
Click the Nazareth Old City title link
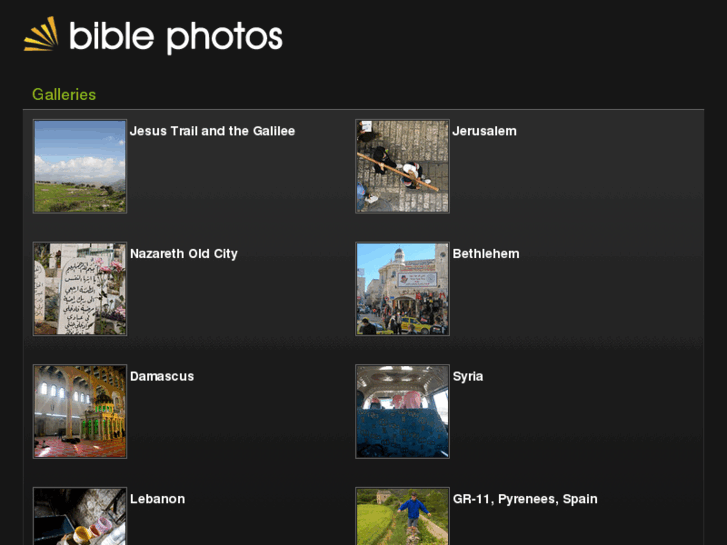[x=184, y=254]
